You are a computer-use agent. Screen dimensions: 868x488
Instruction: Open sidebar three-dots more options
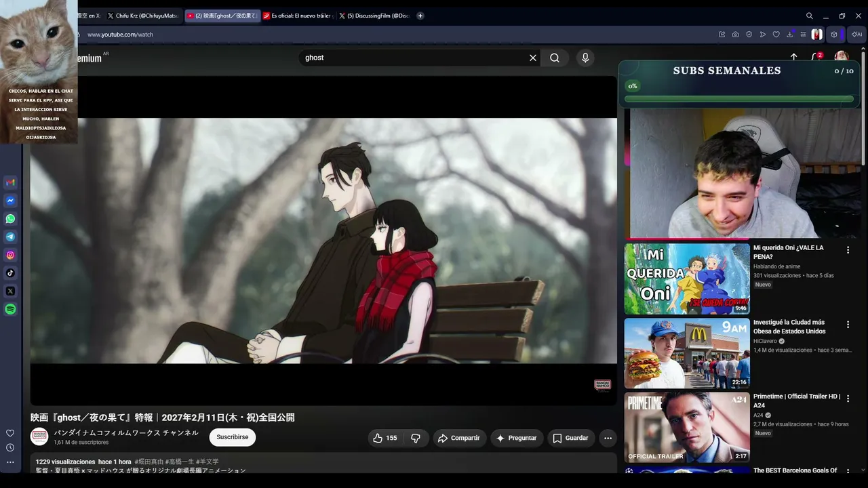pos(10,462)
